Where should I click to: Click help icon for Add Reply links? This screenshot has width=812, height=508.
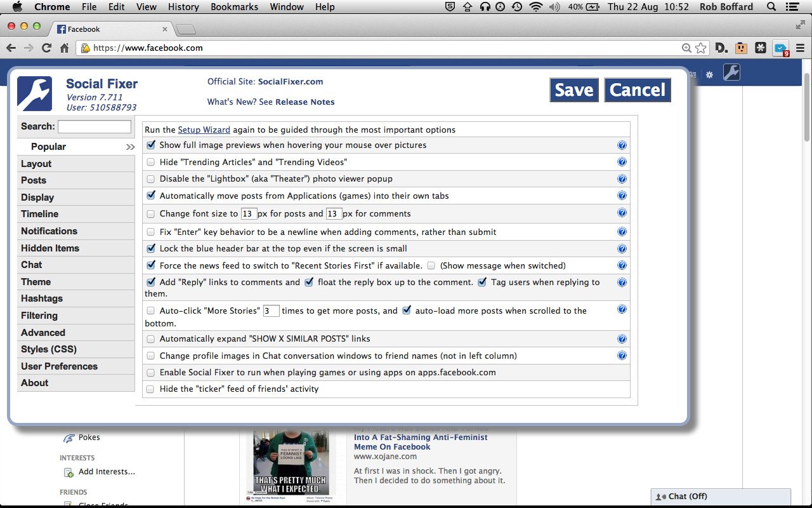[622, 282]
